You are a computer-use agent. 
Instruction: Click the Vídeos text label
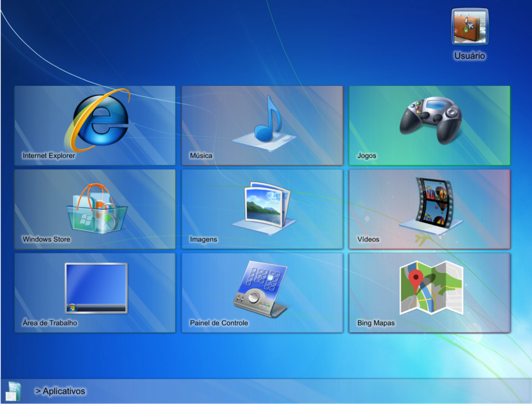[368, 239]
